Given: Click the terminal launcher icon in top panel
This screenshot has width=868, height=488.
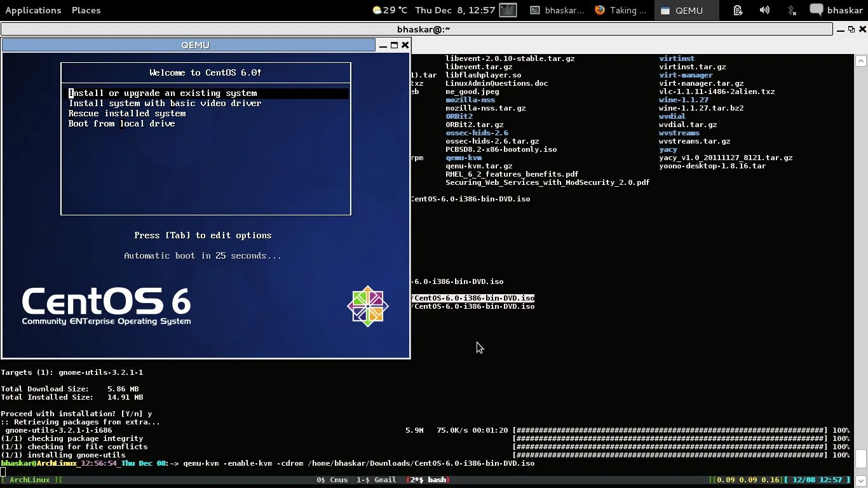Looking at the screenshot, I should (508, 10).
